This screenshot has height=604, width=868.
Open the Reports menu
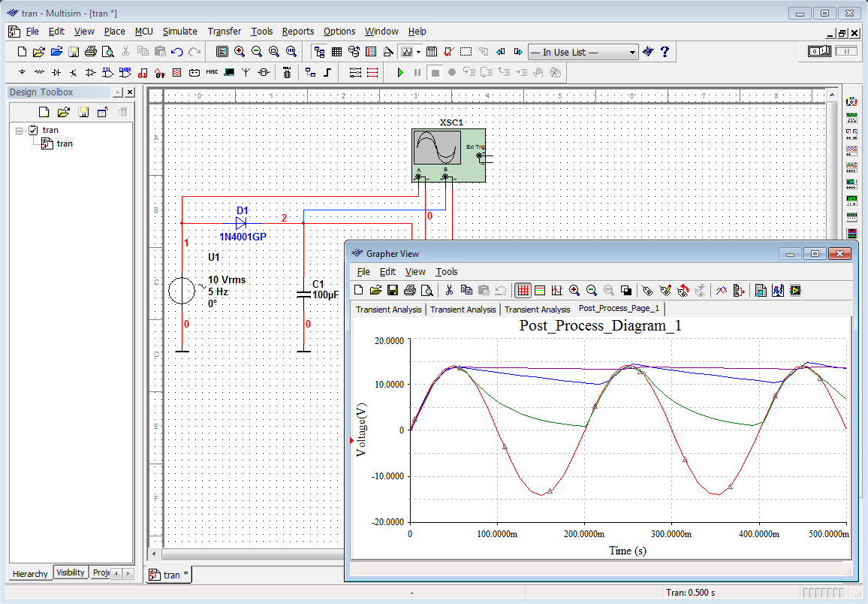298,32
